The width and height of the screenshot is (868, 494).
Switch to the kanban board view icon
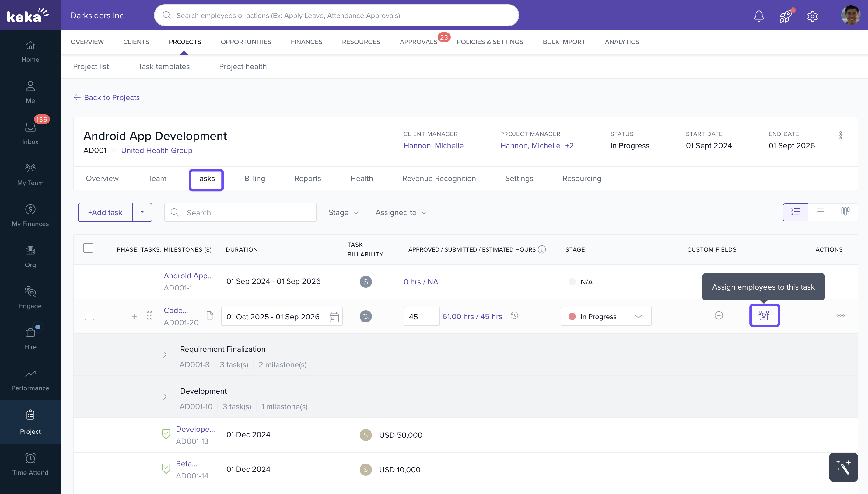click(845, 212)
